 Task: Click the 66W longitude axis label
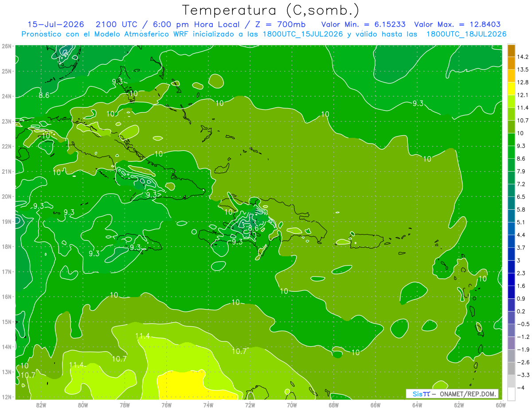pyautogui.click(x=375, y=405)
